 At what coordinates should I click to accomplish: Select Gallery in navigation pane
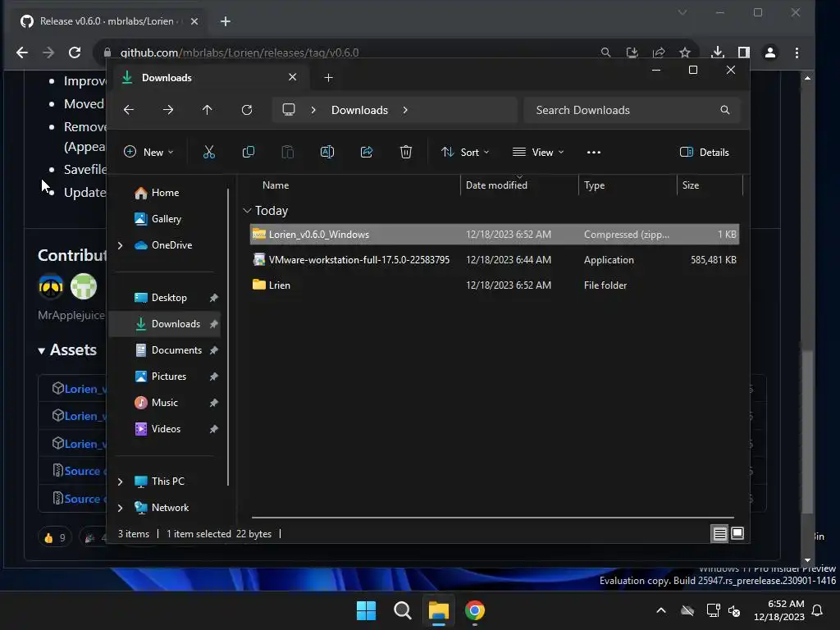166,218
